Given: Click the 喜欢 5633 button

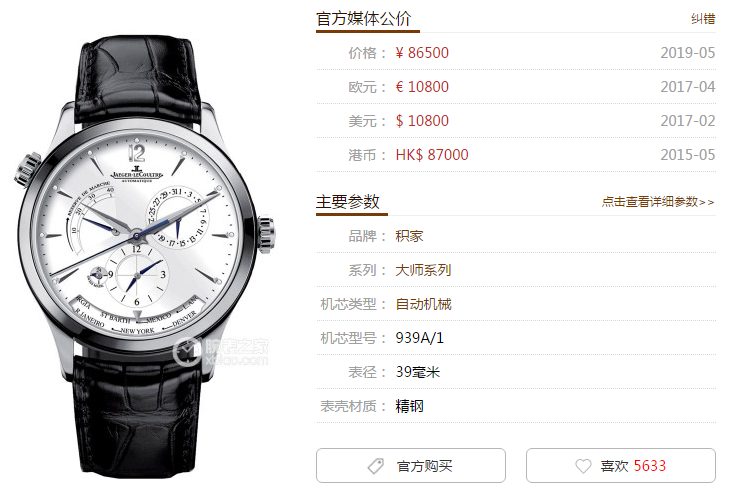Looking at the screenshot, I should tap(621, 465).
